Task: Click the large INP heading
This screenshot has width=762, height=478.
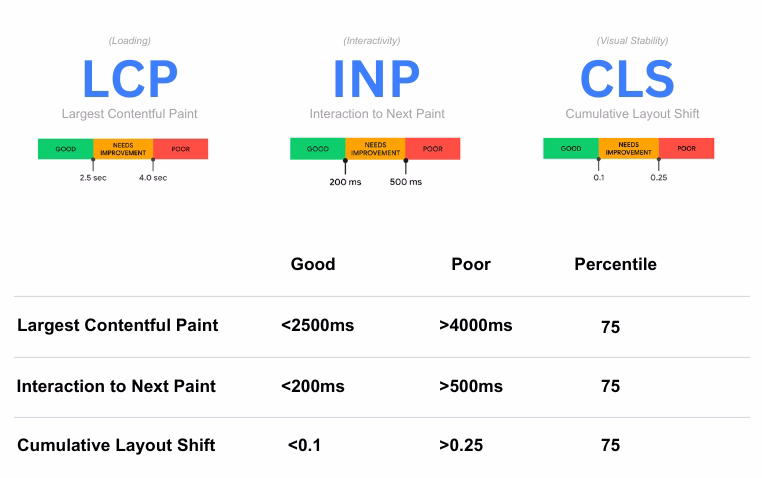Action: click(376, 79)
